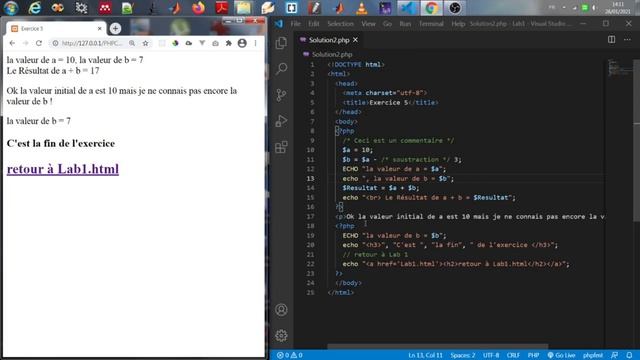This screenshot has width=640, height=360.
Task: Select the Solution2.php editor tab
Action: click(x=329, y=40)
